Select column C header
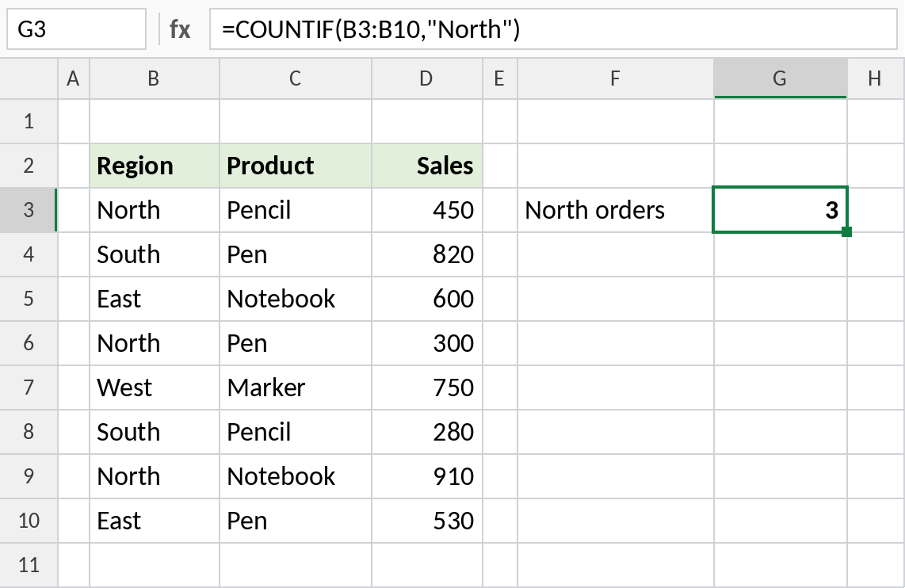This screenshot has height=588, width=905. (x=295, y=78)
